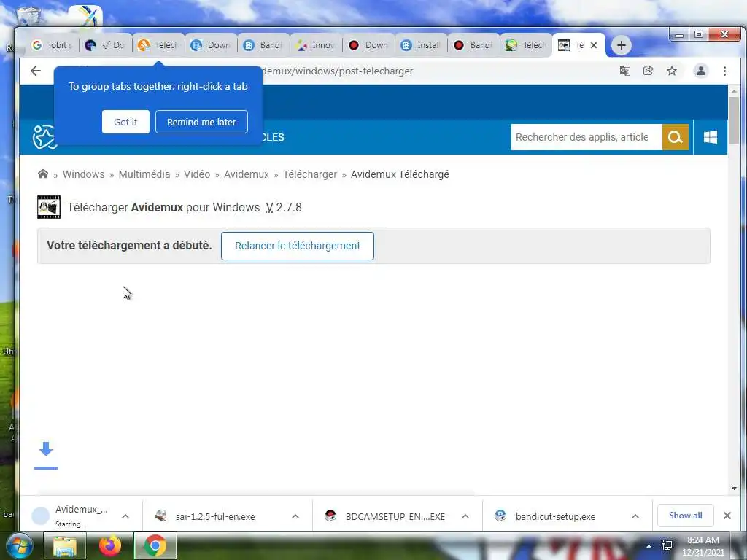Open Google Translate page icon

[x=624, y=71]
